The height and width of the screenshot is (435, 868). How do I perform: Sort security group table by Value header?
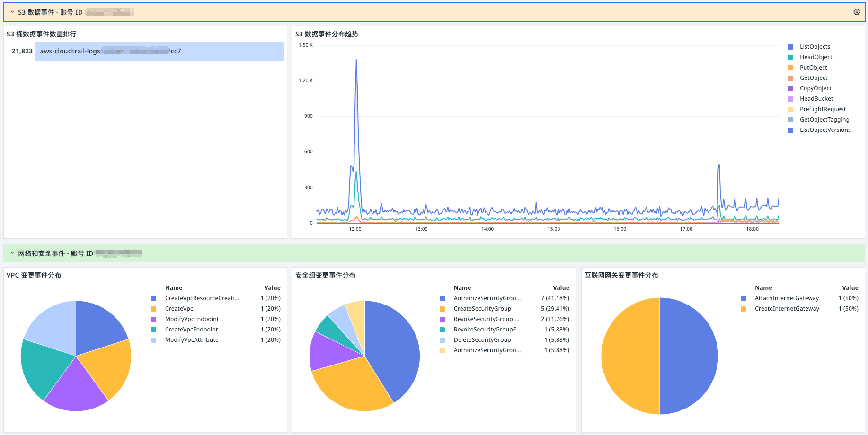pyautogui.click(x=561, y=287)
